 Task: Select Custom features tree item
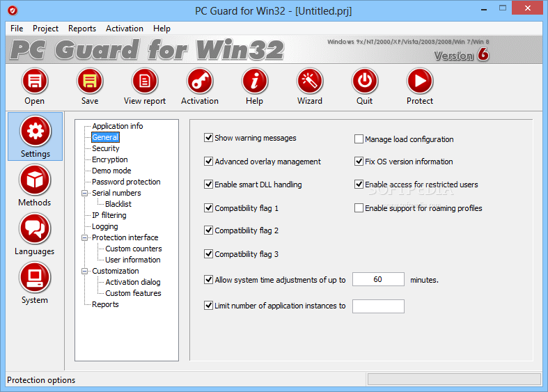pos(133,293)
